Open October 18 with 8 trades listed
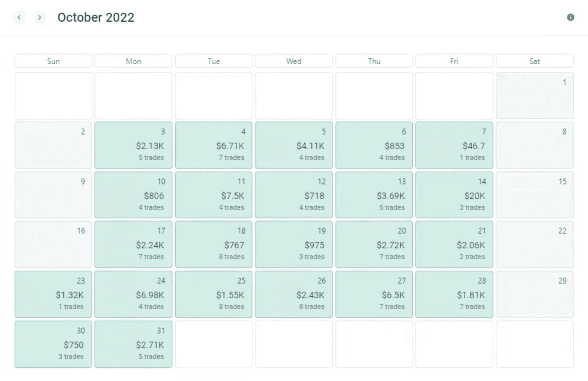The width and height of the screenshot is (588, 381). (x=214, y=245)
